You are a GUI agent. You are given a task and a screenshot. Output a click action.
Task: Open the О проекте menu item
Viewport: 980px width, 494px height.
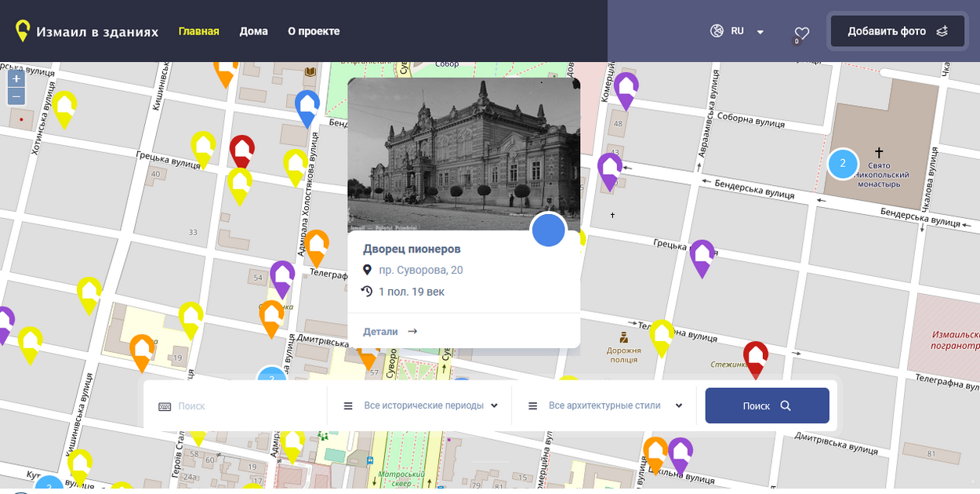click(x=314, y=31)
